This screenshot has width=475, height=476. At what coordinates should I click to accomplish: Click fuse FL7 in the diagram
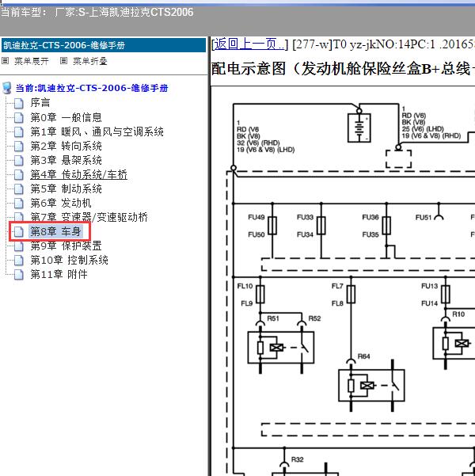click(351, 294)
